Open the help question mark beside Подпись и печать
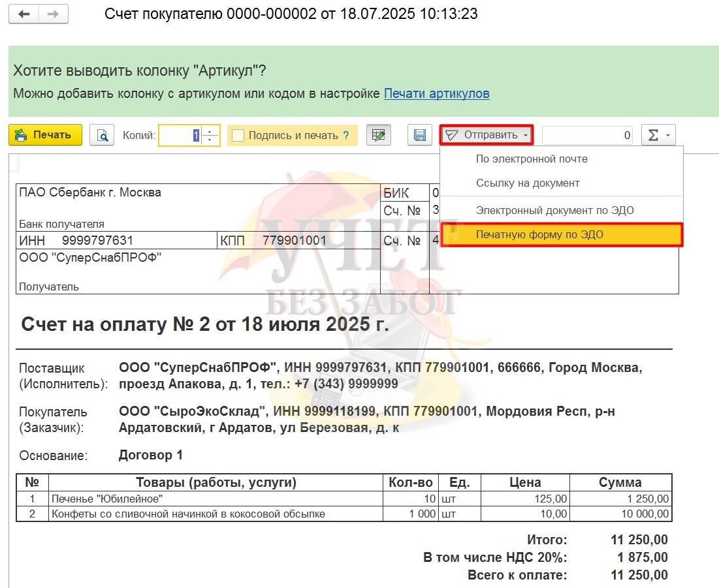This screenshot has height=588, width=719. (346, 135)
